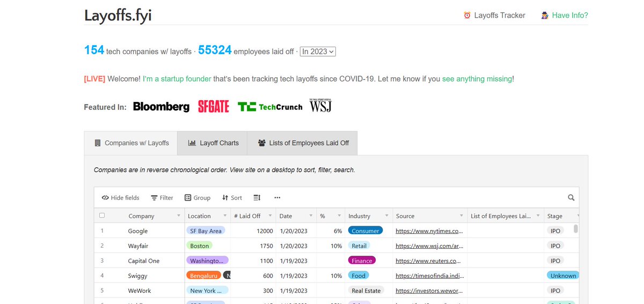Click the table vertical scrollbar thumb
644x304 pixels.
point(576,229)
